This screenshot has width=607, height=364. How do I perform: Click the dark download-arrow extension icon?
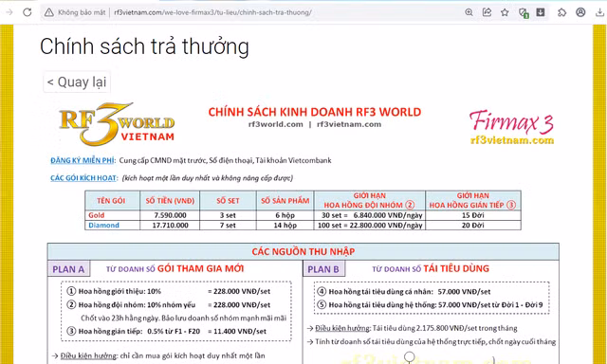click(541, 12)
